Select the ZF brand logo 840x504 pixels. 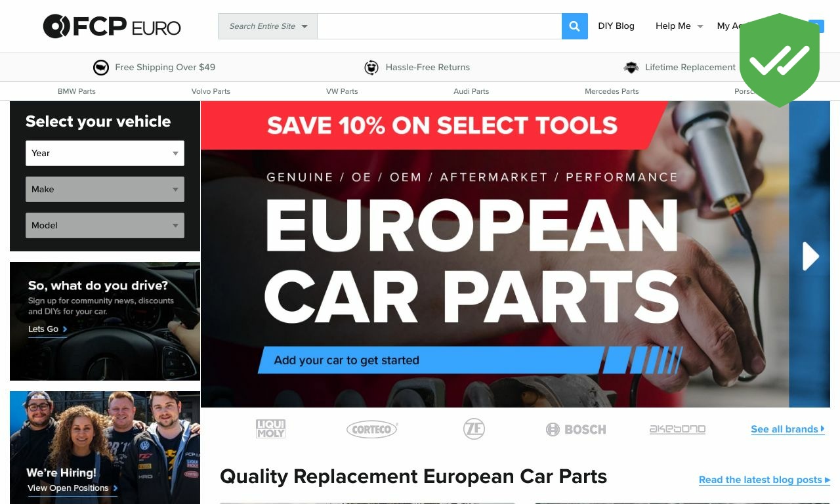point(474,429)
